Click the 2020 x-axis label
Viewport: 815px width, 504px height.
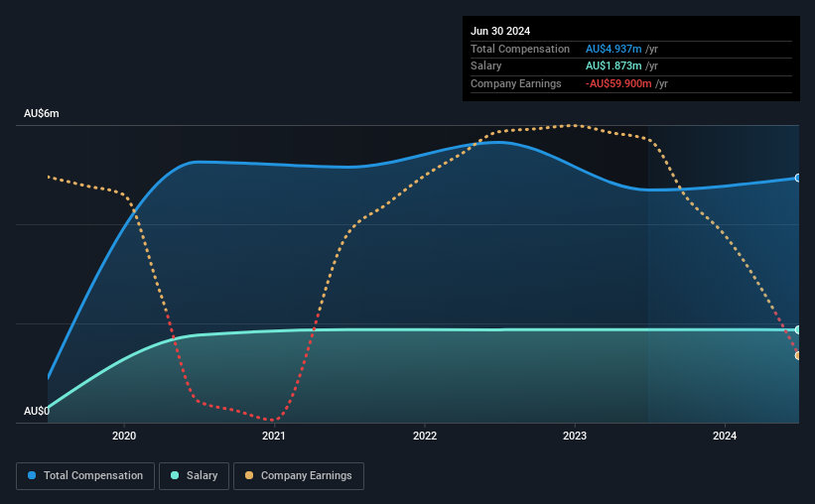(x=124, y=436)
